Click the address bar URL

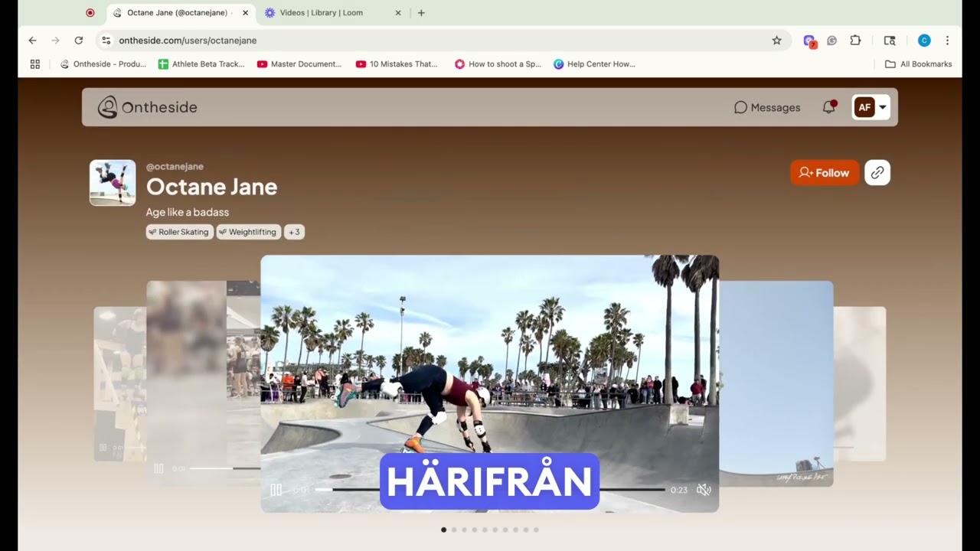point(188,41)
